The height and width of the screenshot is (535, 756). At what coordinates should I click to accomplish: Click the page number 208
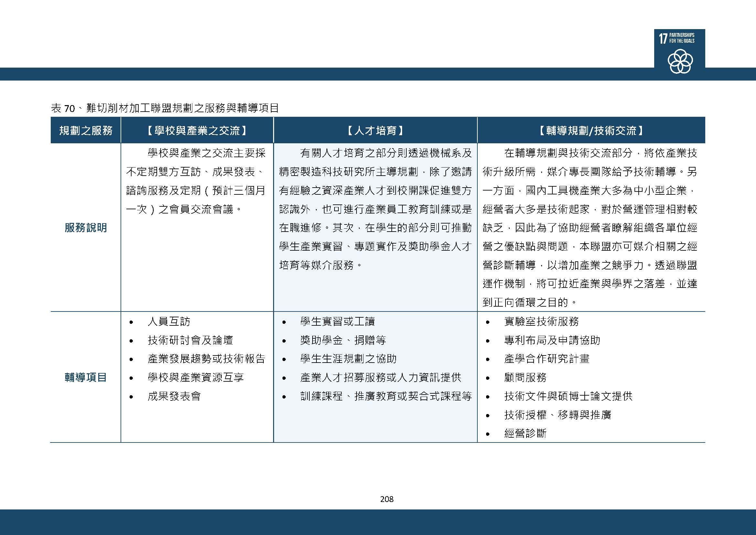[x=387, y=499]
